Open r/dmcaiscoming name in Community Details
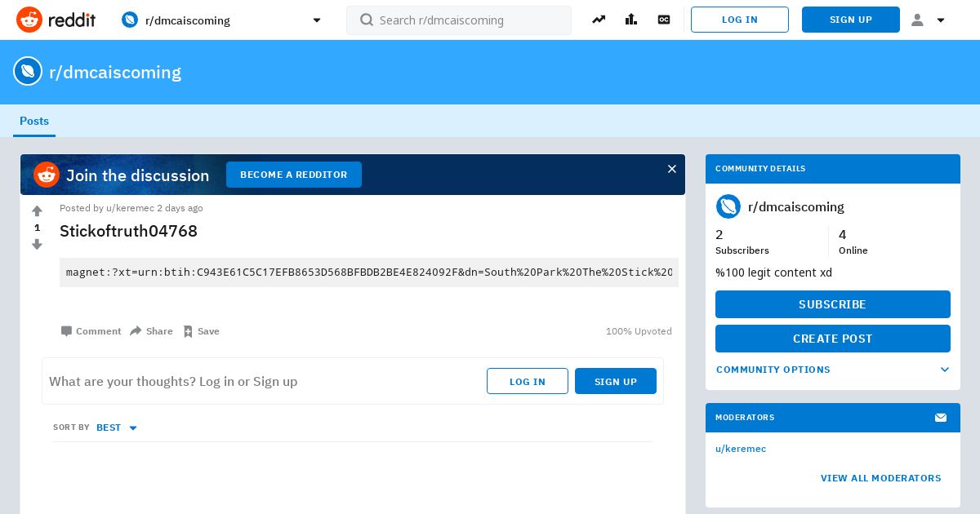The width and height of the screenshot is (980, 514). [796, 206]
